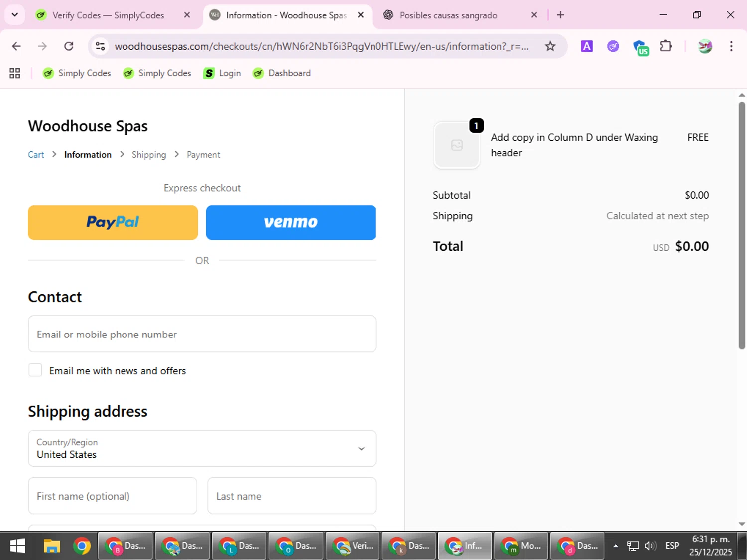This screenshot has width=747, height=560.
Task: Click the Total $0.00 amount
Action: pos(692,246)
